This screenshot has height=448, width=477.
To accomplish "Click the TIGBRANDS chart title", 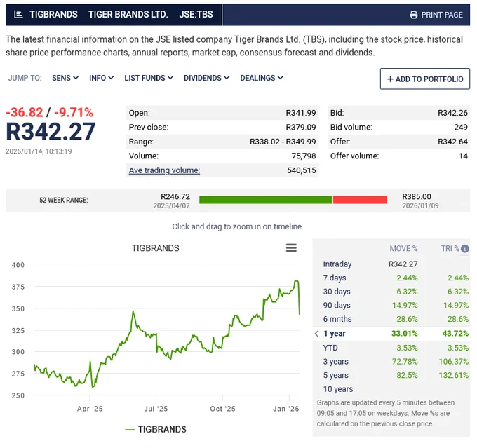I will coord(156,248).
